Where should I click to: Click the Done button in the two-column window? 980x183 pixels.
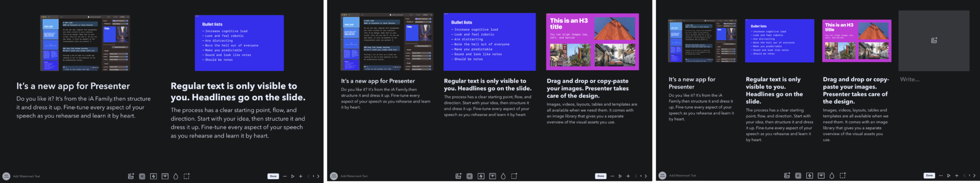tap(273, 176)
